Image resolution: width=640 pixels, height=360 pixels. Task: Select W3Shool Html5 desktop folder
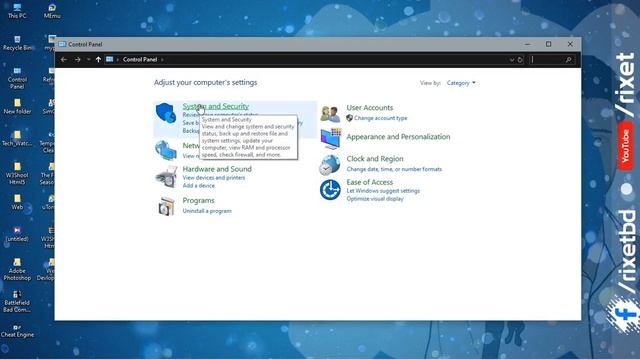[x=17, y=173]
